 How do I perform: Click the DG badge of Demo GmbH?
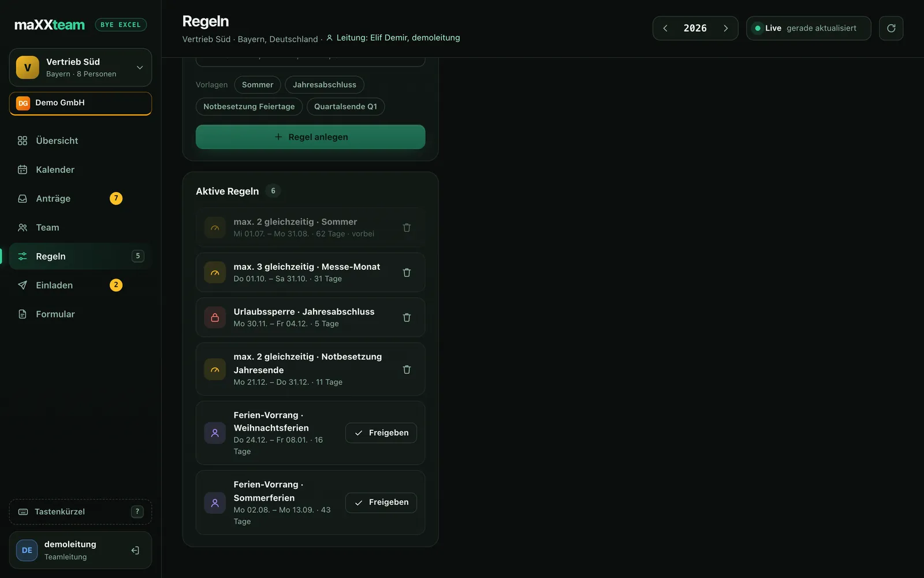pyautogui.click(x=23, y=103)
